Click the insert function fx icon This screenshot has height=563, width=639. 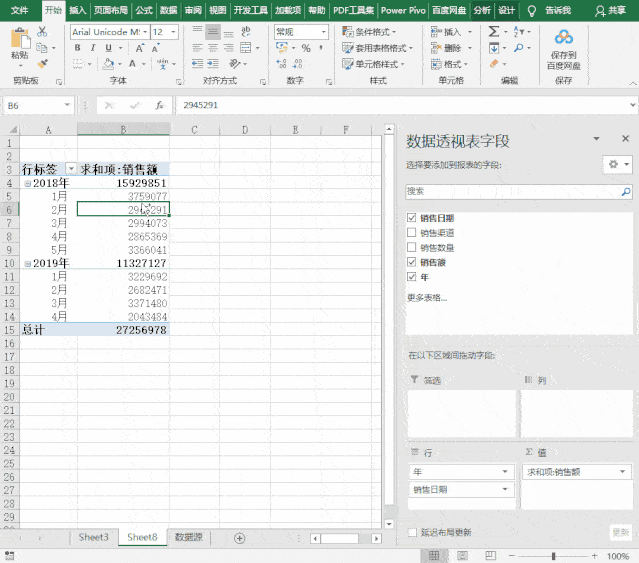click(159, 105)
